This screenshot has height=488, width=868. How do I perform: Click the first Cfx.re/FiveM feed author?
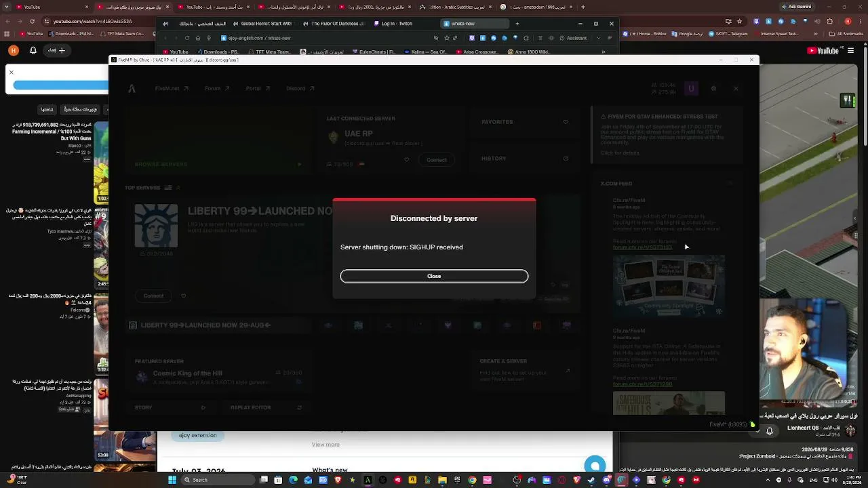(x=629, y=201)
